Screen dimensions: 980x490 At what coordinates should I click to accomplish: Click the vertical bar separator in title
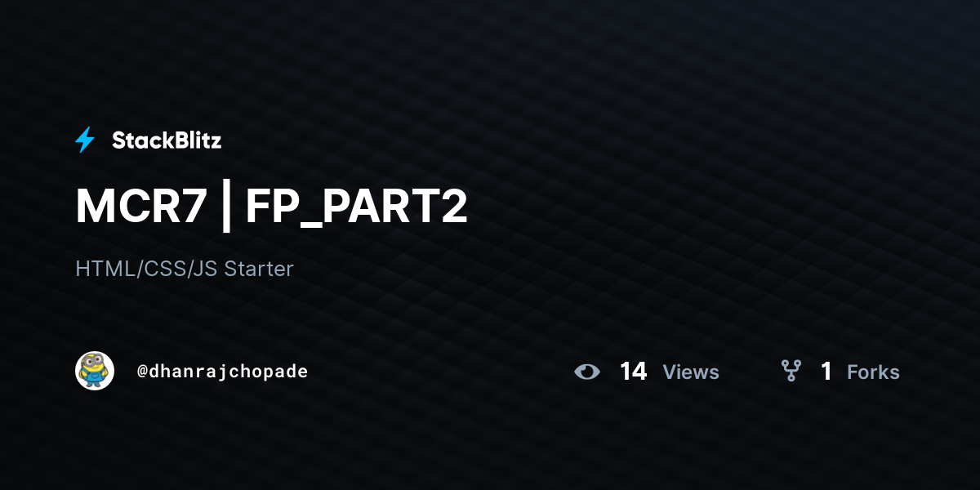pos(226,208)
